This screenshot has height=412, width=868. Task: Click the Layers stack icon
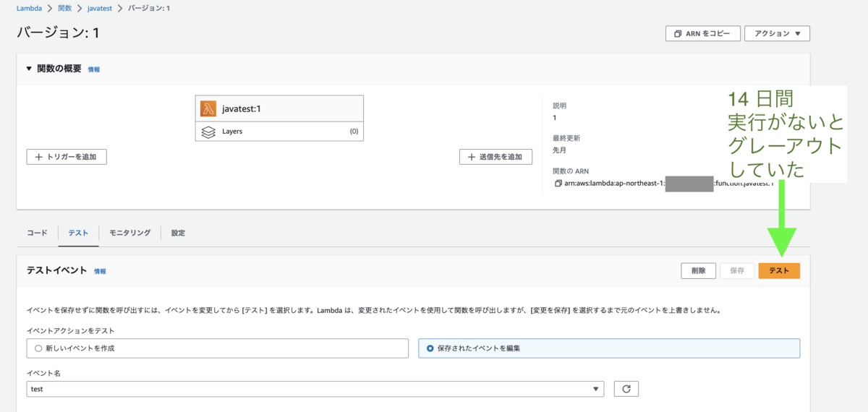[208, 132]
